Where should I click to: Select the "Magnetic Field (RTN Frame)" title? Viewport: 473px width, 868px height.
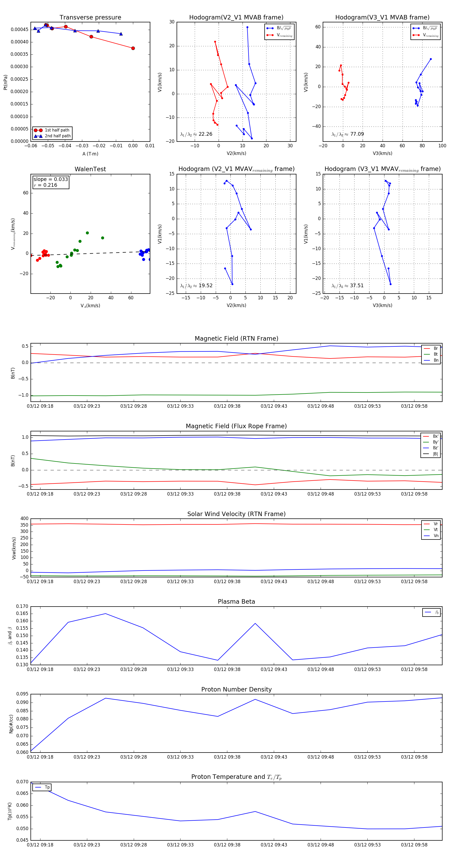click(x=236, y=339)
